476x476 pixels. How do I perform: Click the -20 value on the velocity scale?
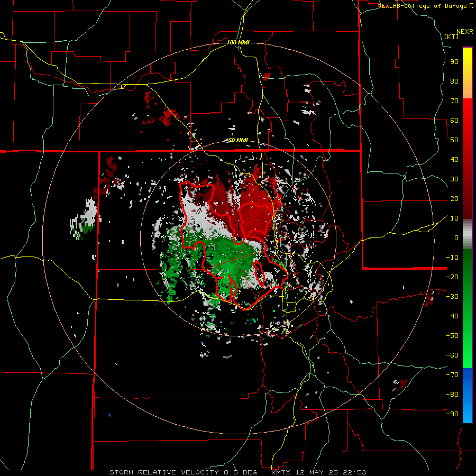pyautogui.click(x=452, y=277)
